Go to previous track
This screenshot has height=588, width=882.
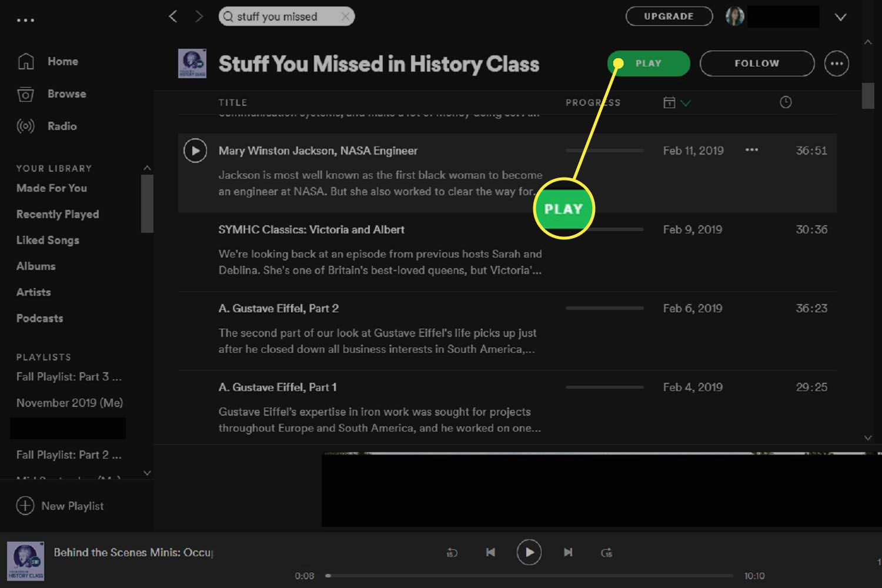(490, 552)
